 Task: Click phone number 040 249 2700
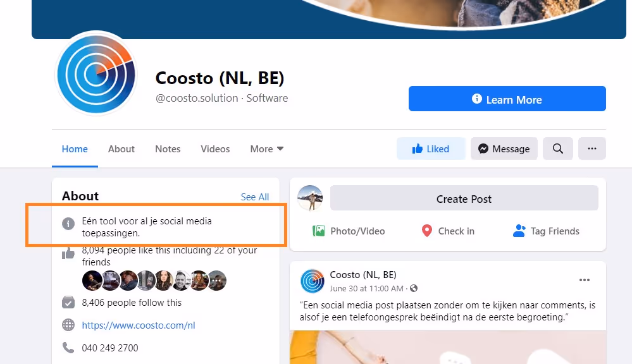(110, 348)
